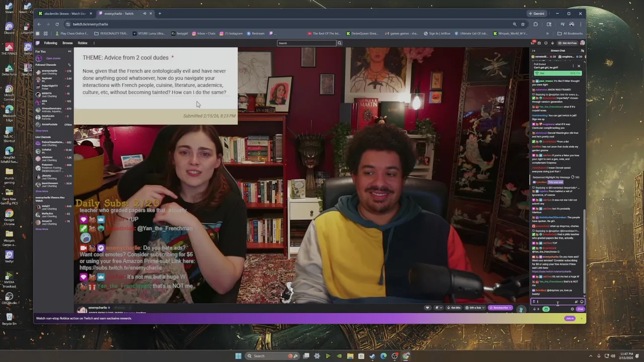
Task: Open the PERSONALITY TRAI bookmark folder
Action: 111,34
